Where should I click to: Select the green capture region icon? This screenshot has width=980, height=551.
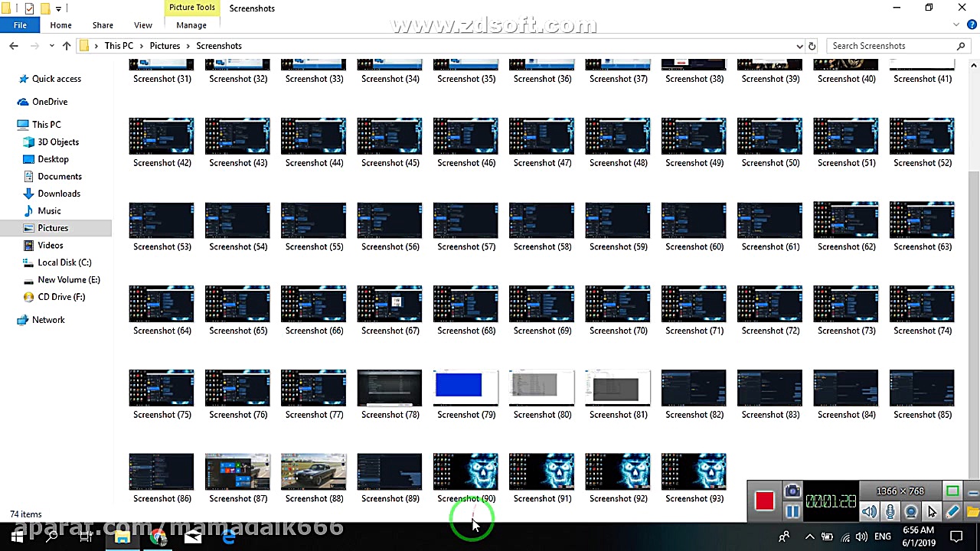click(x=952, y=491)
